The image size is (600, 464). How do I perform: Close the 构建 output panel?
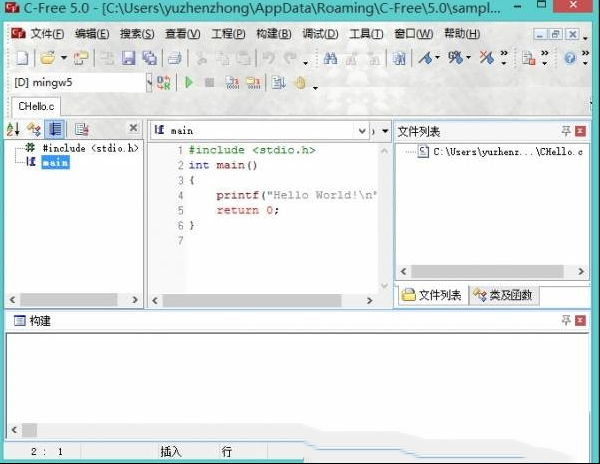point(580,320)
